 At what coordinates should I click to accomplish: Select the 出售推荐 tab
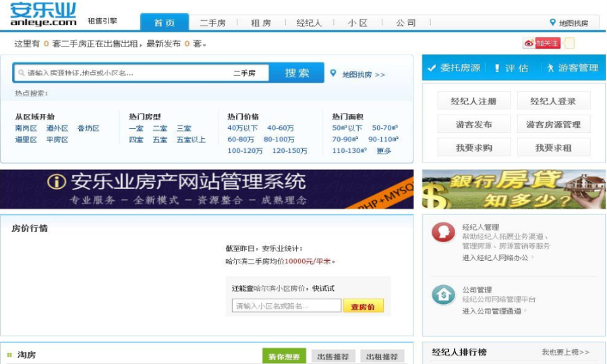(x=333, y=357)
